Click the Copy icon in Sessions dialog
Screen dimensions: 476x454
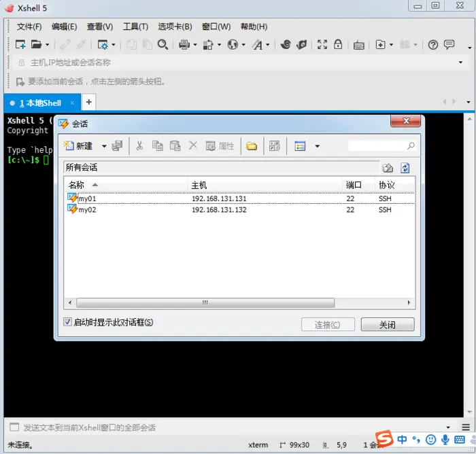tap(157, 145)
